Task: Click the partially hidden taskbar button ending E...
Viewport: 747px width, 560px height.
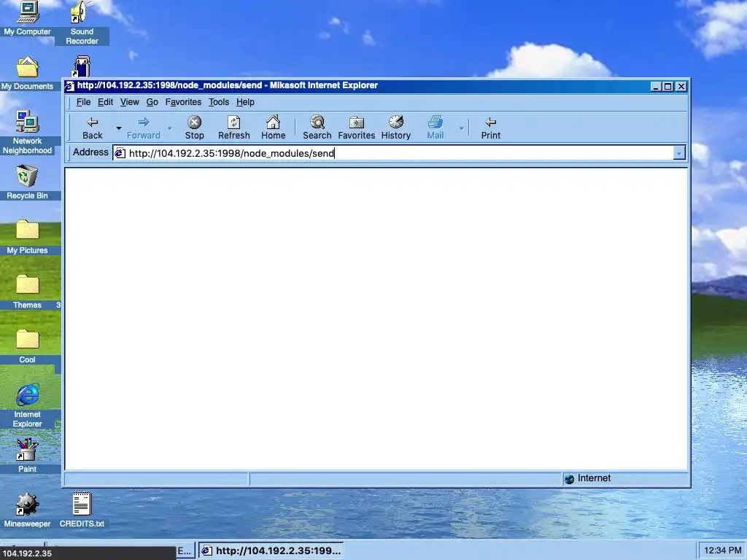Action: (x=185, y=551)
